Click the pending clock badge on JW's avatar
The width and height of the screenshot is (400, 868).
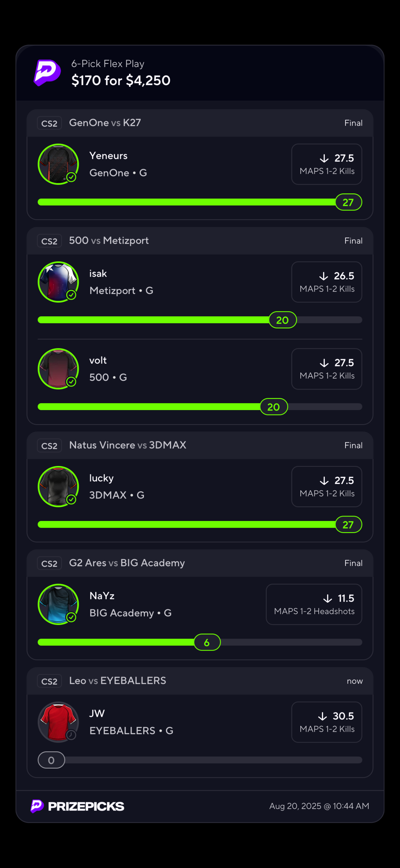tap(71, 735)
